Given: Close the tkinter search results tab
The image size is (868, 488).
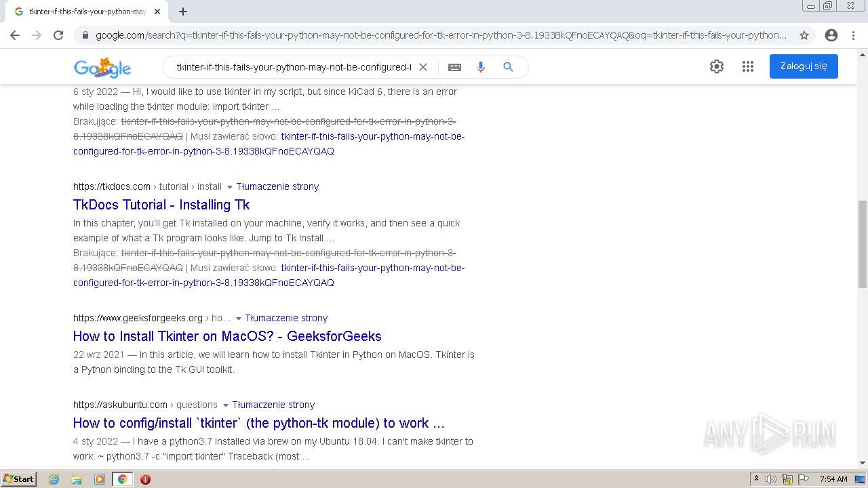Looking at the screenshot, I should 157,12.
